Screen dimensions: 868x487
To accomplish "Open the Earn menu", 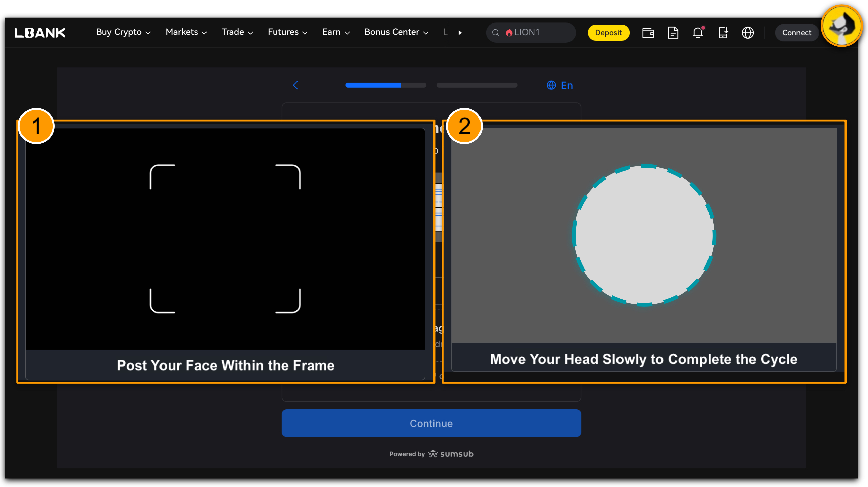I will [336, 32].
